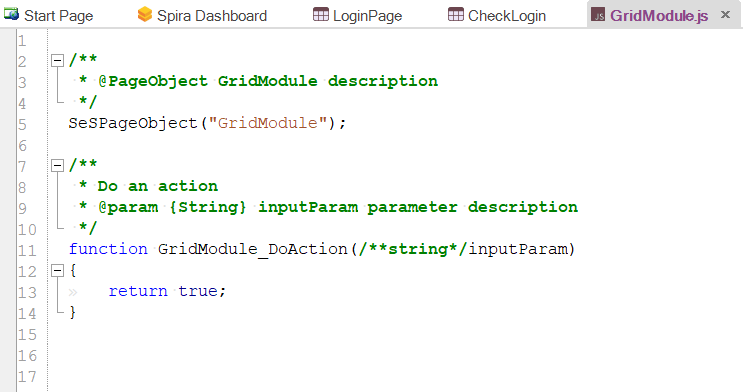Click line number 11 in the gutter
The height and width of the screenshot is (392, 743).
point(27,250)
